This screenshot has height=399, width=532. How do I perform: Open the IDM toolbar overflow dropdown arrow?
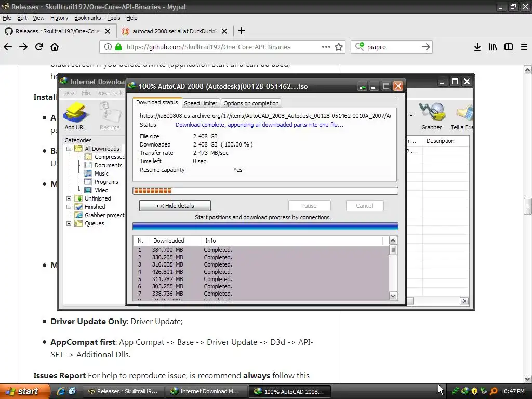[411, 116]
